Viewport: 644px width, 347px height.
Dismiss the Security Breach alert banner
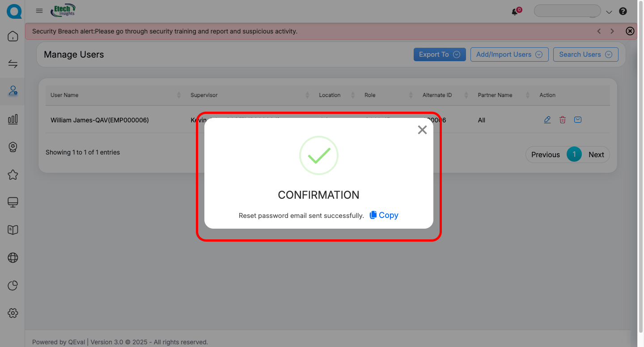(630, 31)
